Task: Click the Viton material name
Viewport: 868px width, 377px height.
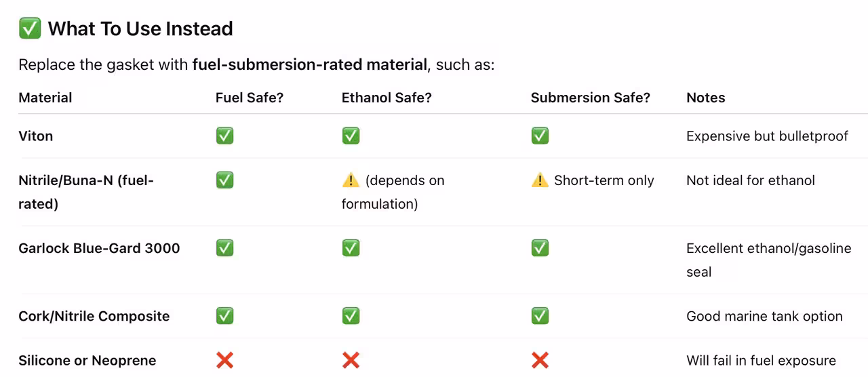Action: pos(36,136)
